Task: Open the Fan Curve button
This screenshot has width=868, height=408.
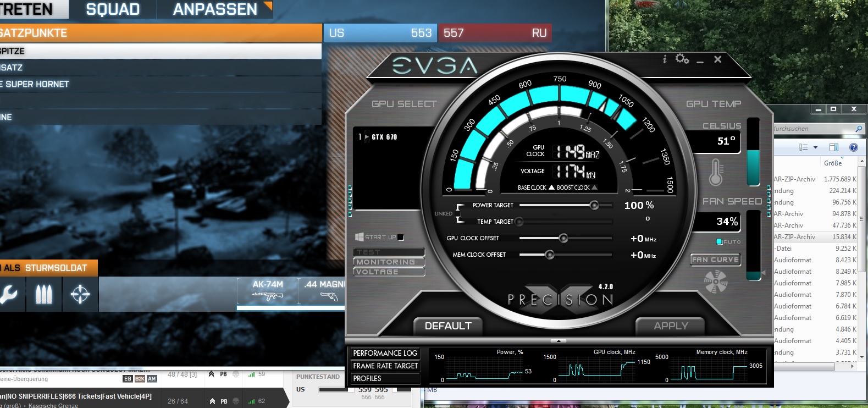Action: pos(715,260)
